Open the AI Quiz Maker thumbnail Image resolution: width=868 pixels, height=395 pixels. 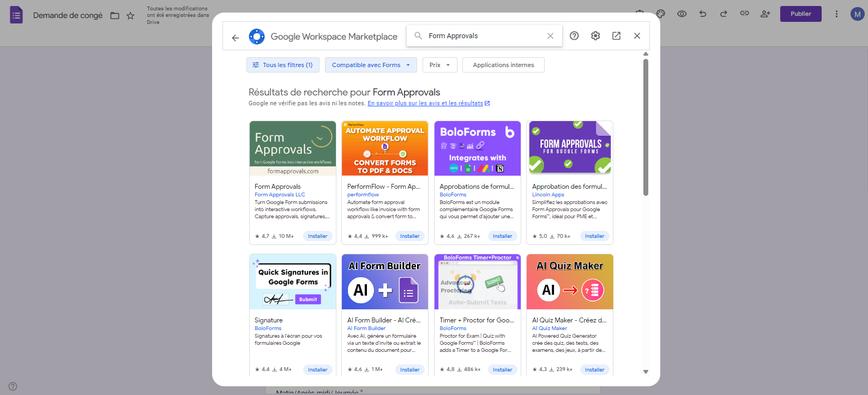point(570,282)
